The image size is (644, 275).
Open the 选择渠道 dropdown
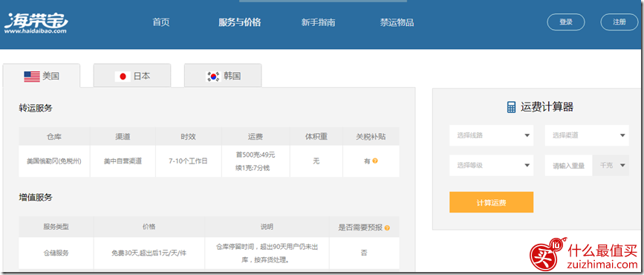[x=587, y=135]
